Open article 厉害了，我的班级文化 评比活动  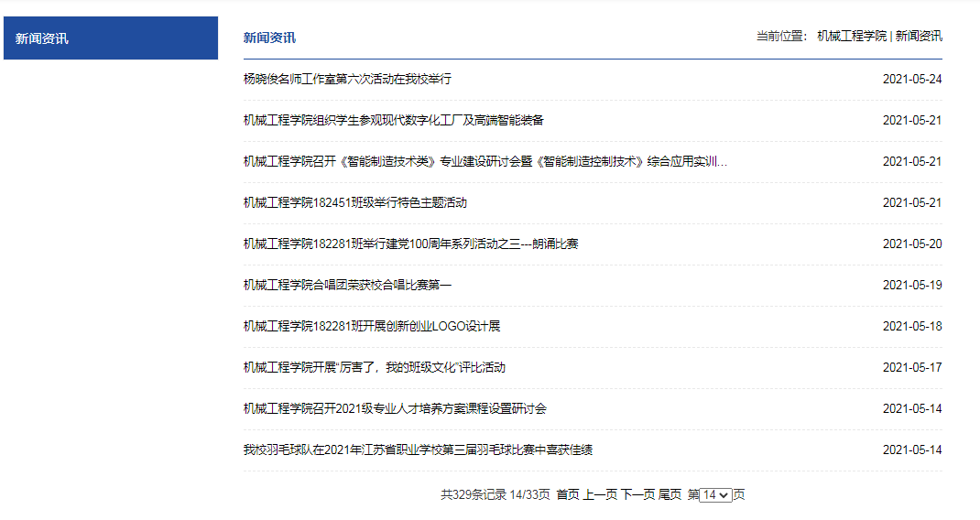[374, 367]
